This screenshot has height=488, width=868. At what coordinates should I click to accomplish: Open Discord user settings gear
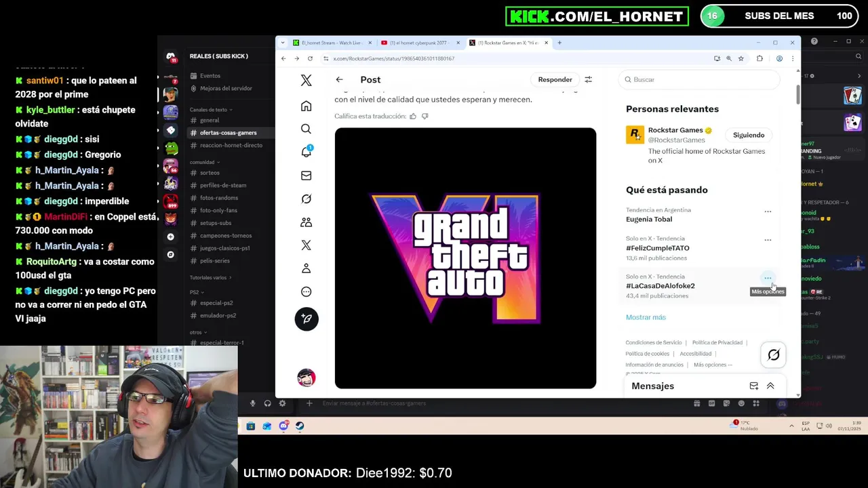[x=282, y=403]
